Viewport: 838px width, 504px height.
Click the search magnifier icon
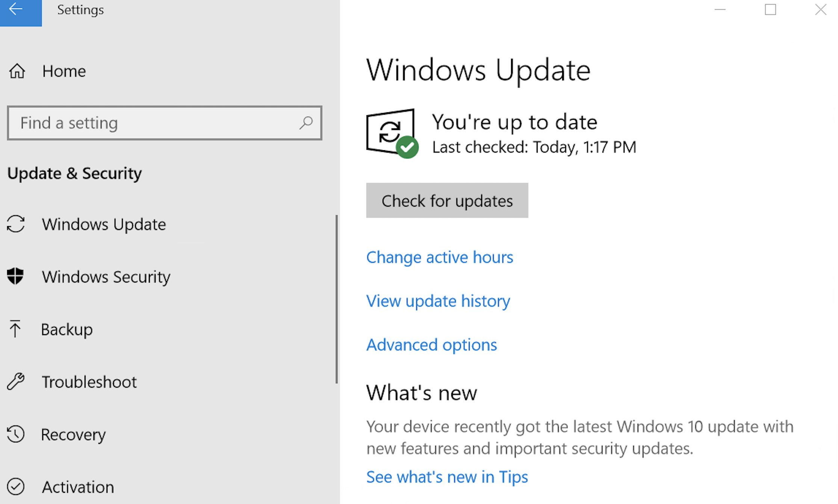pos(306,123)
